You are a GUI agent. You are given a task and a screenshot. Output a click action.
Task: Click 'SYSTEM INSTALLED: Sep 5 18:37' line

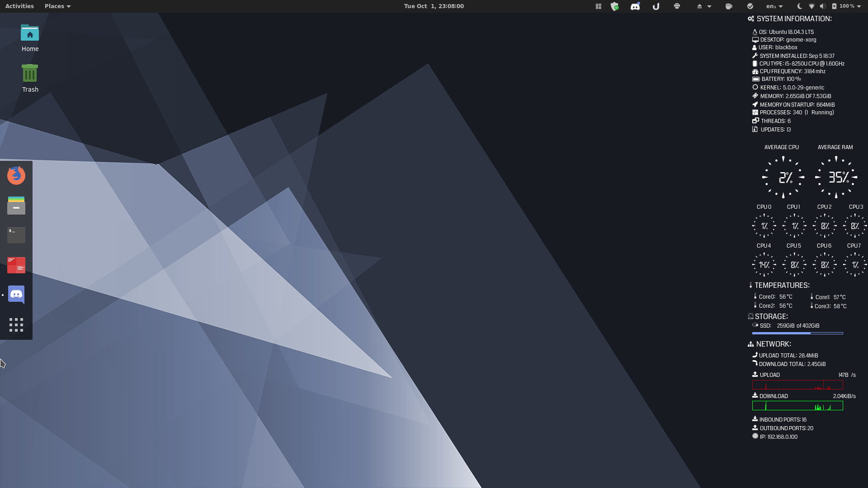[x=793, y=56]
